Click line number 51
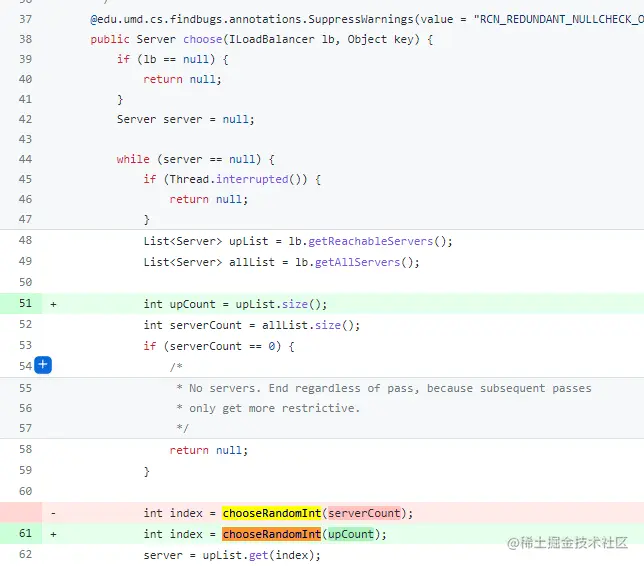 (25, 303)
